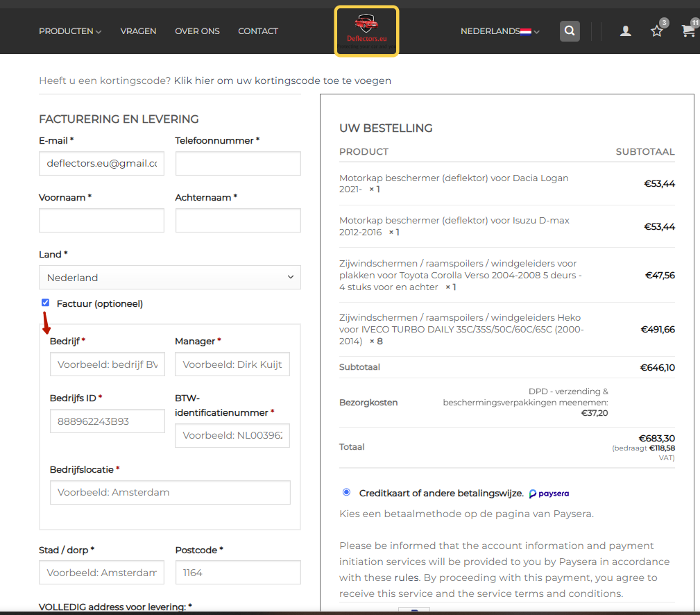Click the Paysera logo

[x=549, y=493]
